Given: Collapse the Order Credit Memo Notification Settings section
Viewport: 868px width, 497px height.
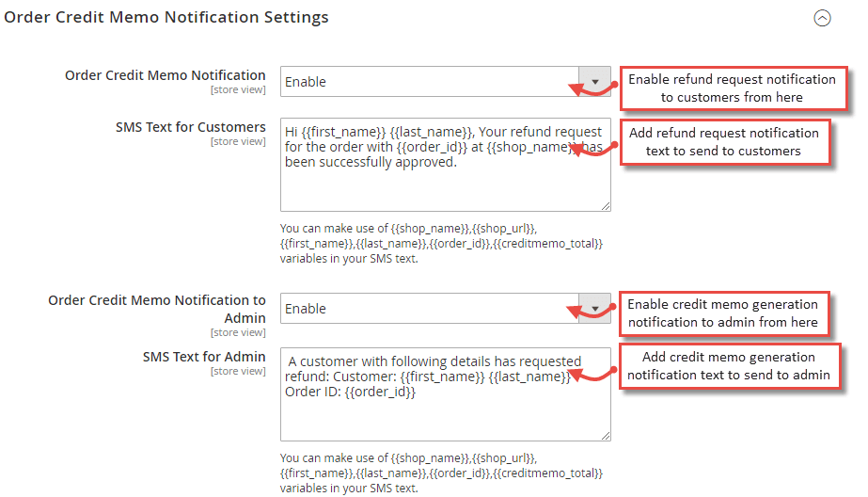Looking at the screenshot, I should coord(822,17).
